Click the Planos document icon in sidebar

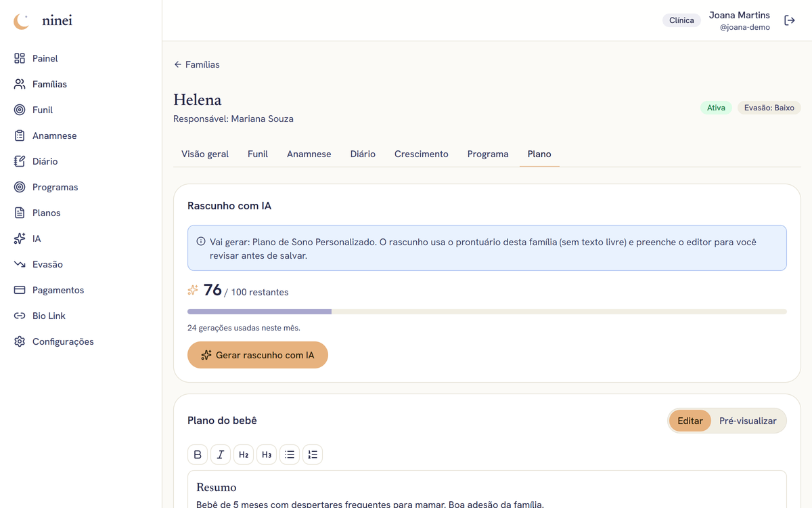click(x=20, y=213)
